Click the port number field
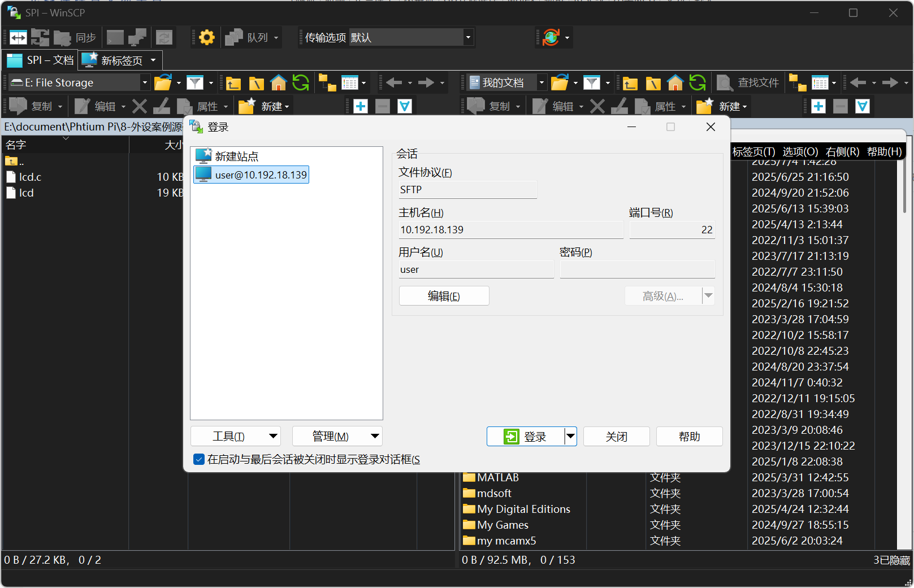914x588 pixels. (672, 229)
